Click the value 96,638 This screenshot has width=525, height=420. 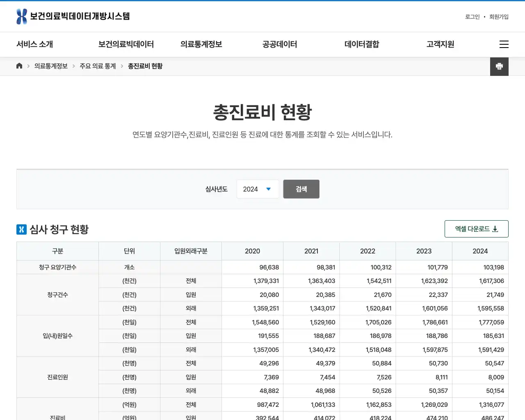point(269,267)
